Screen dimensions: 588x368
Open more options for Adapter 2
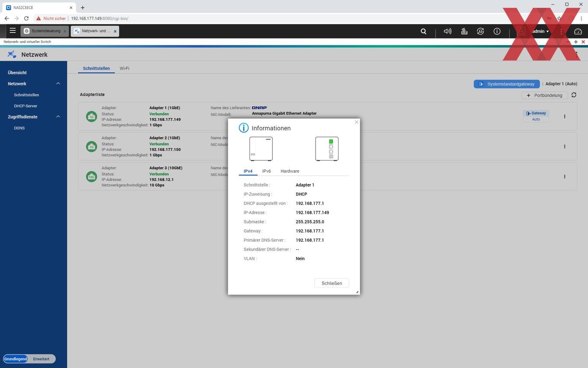tap(565, 146)
